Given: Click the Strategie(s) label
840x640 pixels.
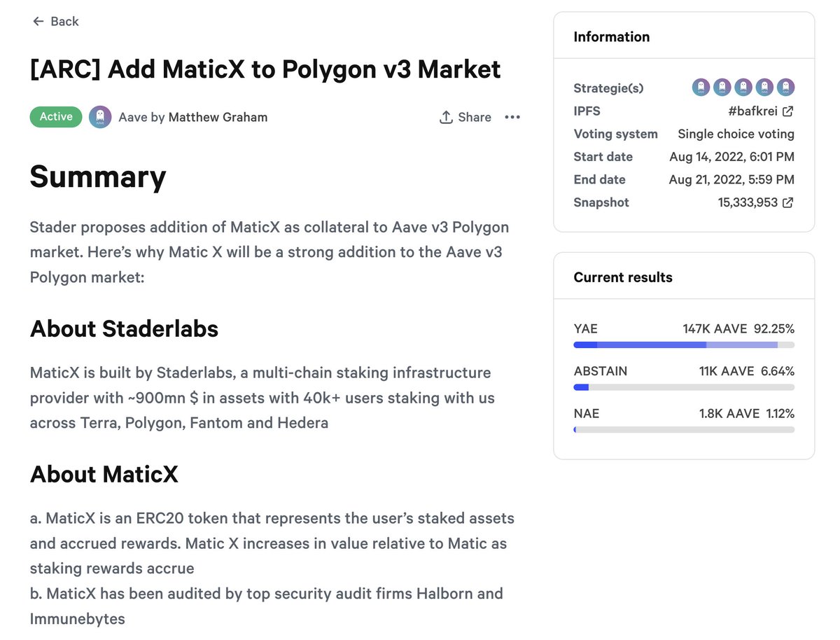Looking at the screenshot, I should point(608,88).
